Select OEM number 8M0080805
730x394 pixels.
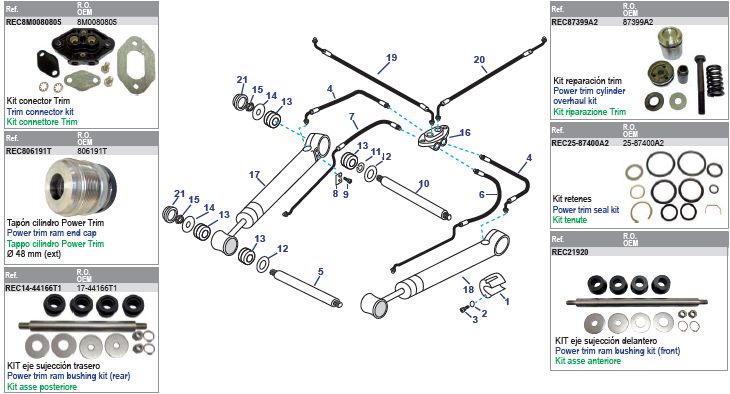(97, 22)
